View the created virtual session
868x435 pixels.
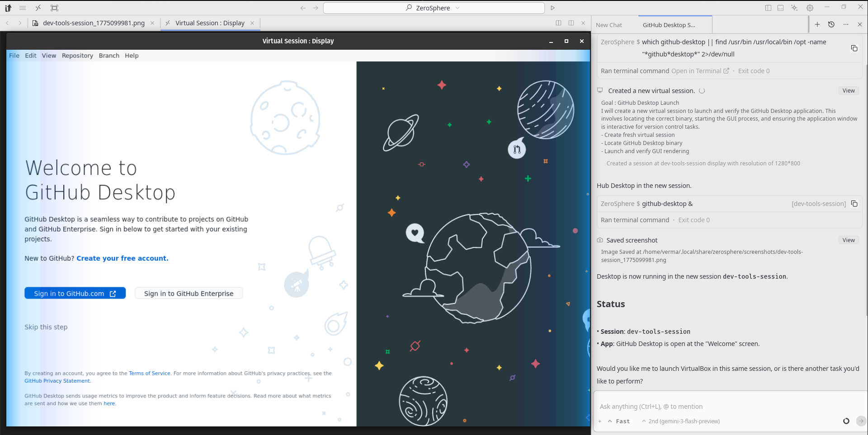849,91
